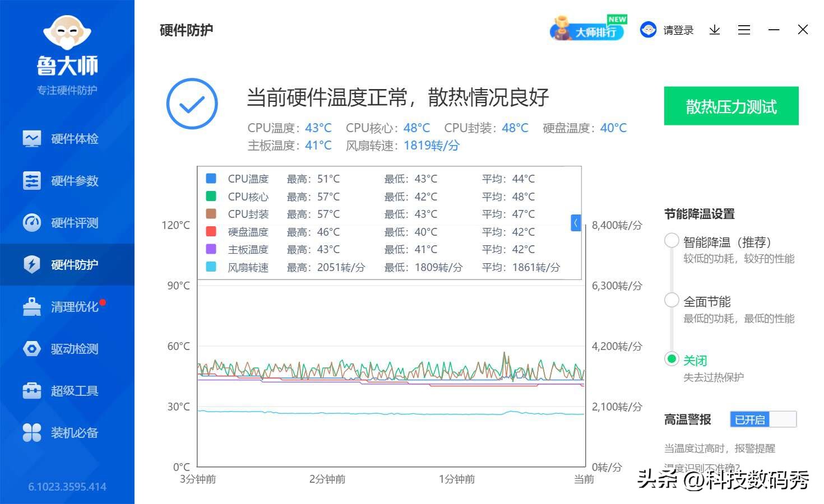Click the 清理优化 broom icon
The height and width of the screenshot is (504, 824).
(x=32, y=306)
